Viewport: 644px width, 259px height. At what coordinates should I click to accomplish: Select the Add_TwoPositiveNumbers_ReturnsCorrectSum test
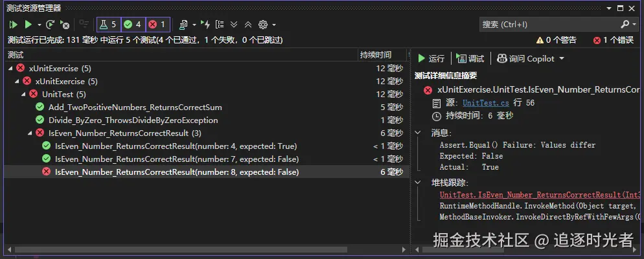(135, 107)
